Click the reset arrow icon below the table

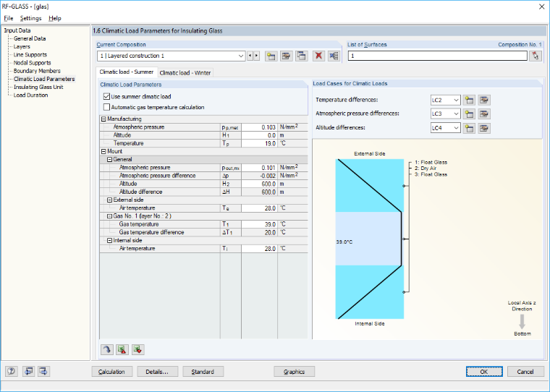[x=107, y=349]
